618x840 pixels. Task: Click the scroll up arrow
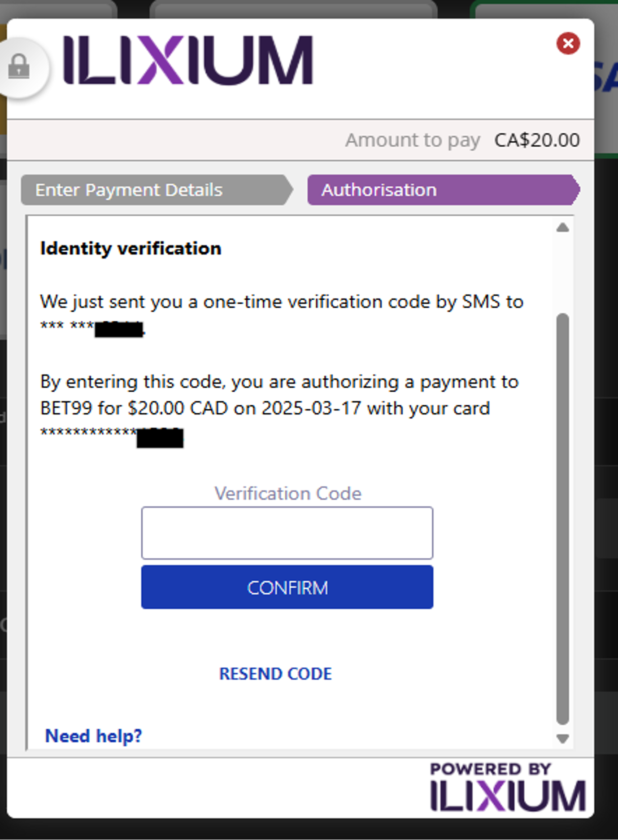pos(562,228)
